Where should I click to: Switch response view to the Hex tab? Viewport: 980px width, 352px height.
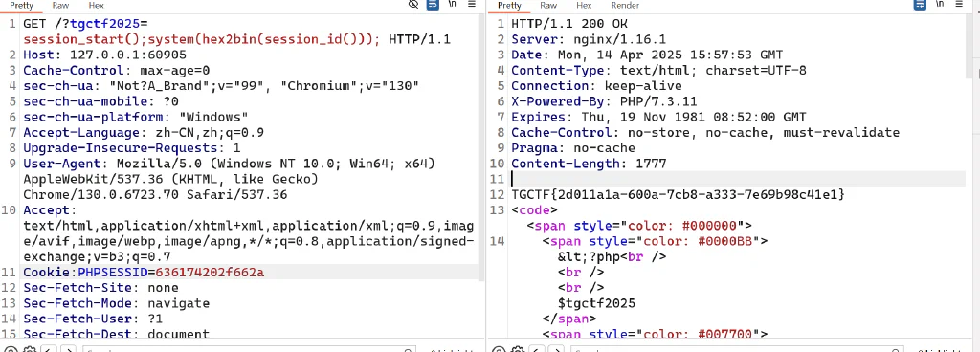[584, 5]
